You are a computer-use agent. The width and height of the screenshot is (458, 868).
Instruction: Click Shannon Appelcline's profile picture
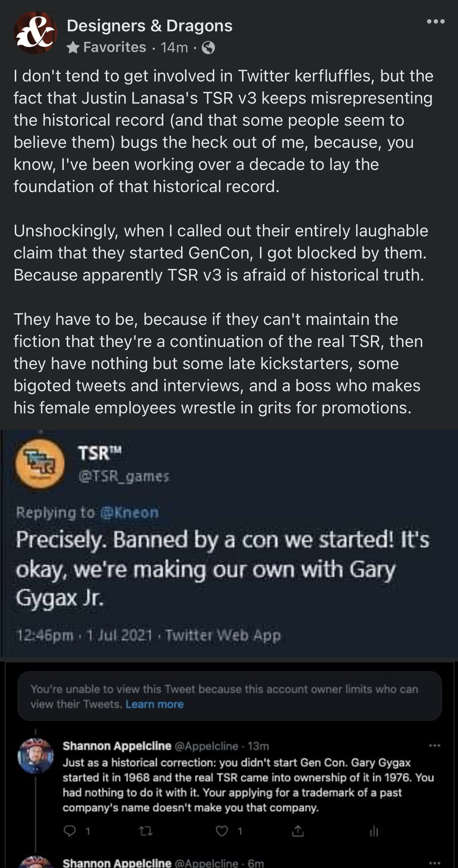tap(36, 756)
